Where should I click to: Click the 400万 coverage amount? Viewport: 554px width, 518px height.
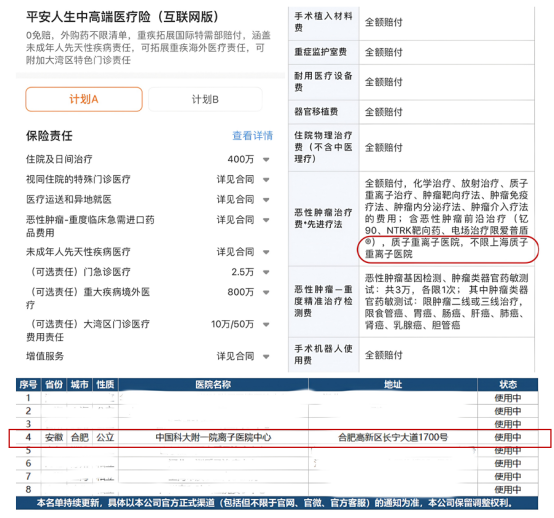[x=241, y=159]
